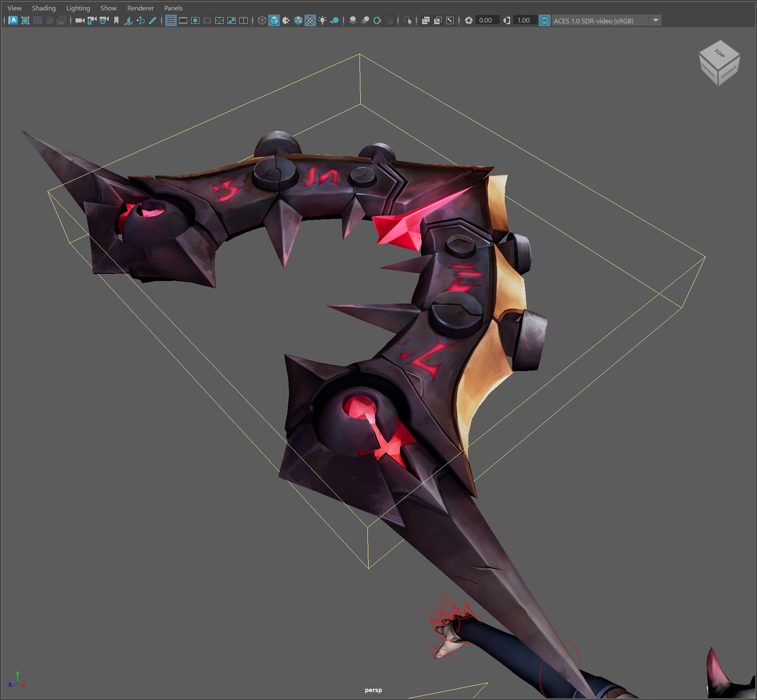Open Camera Attributes from the toolbar

[x=104, y=20]
